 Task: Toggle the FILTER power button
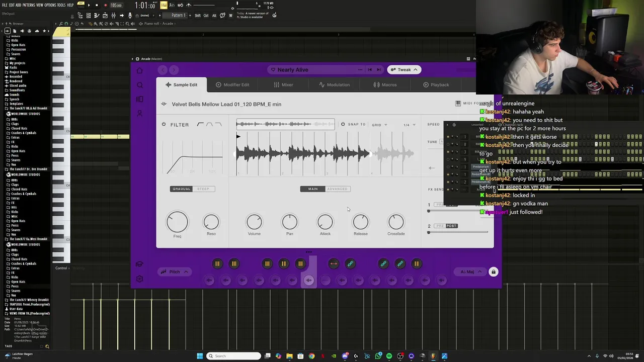point(164,125)
